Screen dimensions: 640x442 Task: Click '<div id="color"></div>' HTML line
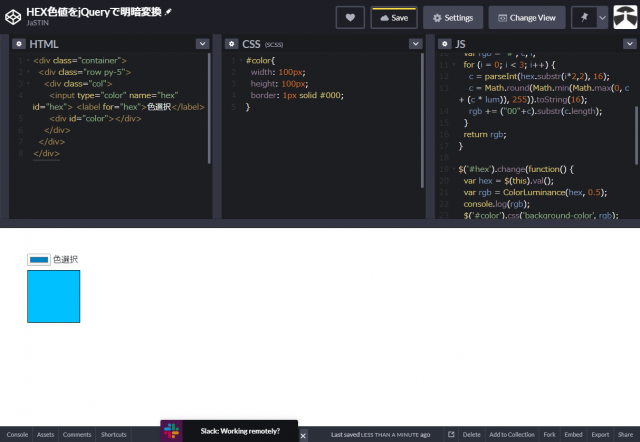click(x=96, y=119)
